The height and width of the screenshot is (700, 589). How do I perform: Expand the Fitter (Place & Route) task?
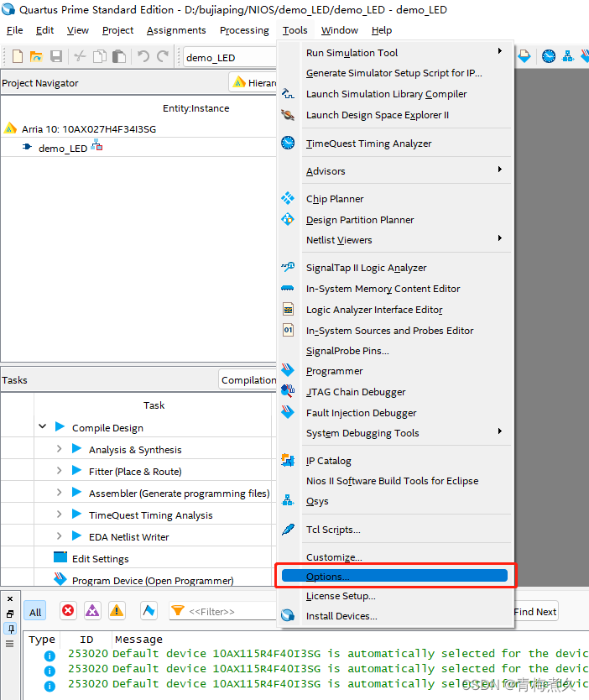point(59,470)
